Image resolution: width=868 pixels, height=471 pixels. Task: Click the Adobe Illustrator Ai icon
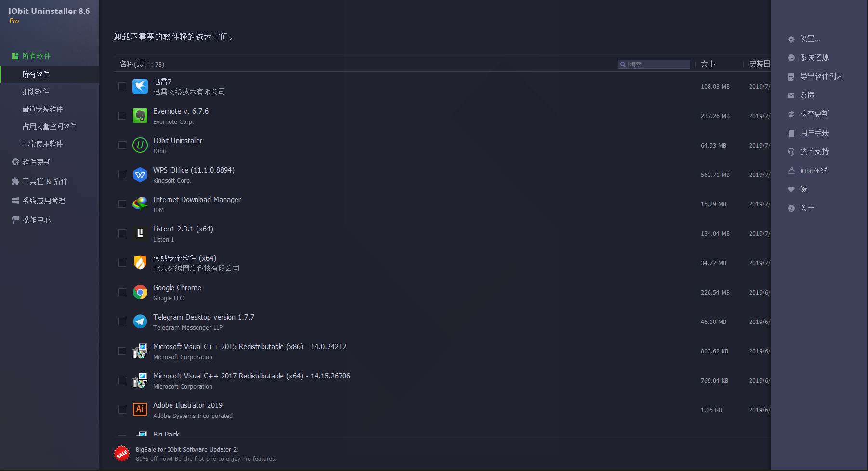(140, 409)
